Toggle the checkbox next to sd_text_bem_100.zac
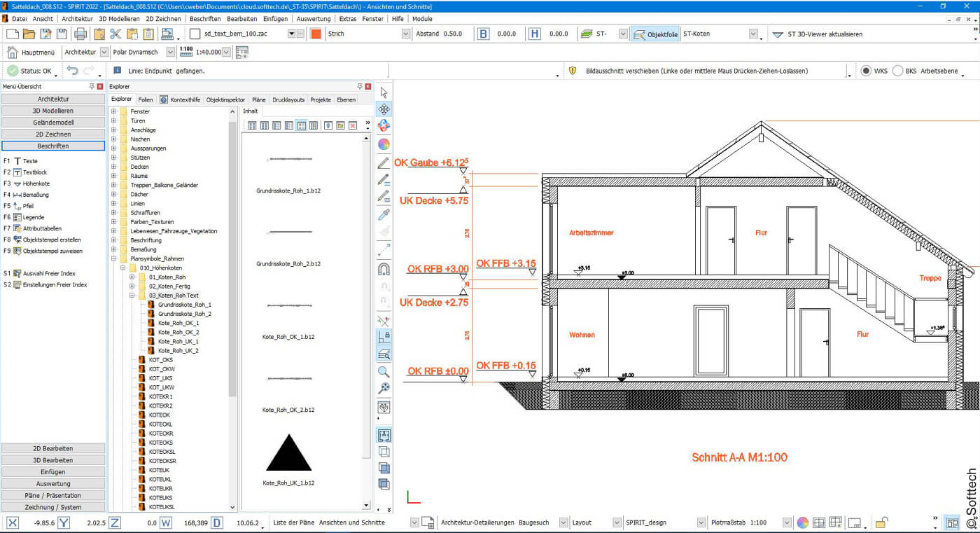Screen dimensions: 980x533 tap(194, 33)
